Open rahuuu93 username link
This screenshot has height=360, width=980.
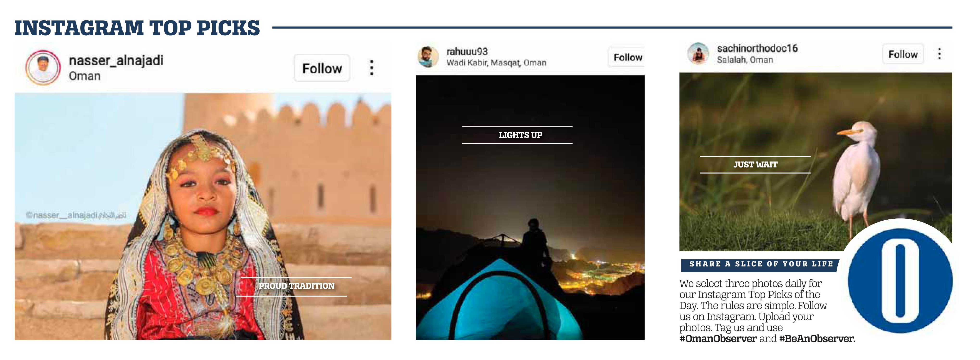point(467,51)
